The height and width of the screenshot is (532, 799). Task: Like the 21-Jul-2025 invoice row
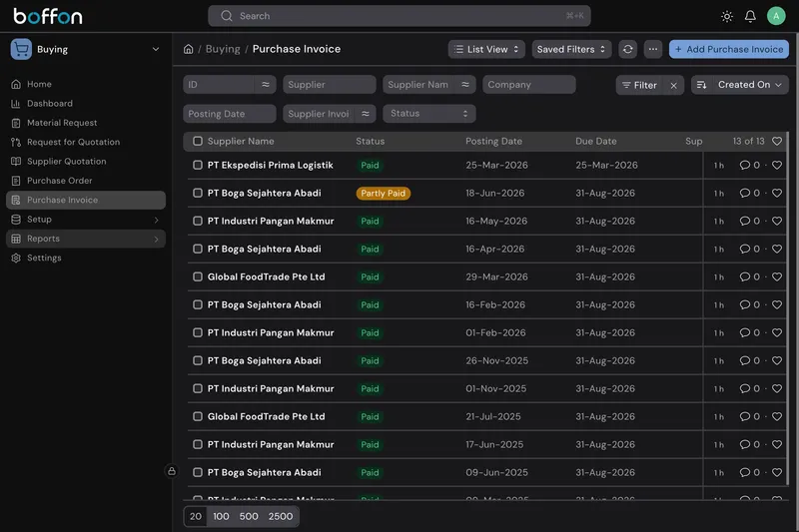pyautogui.click(x=777, y=416)
